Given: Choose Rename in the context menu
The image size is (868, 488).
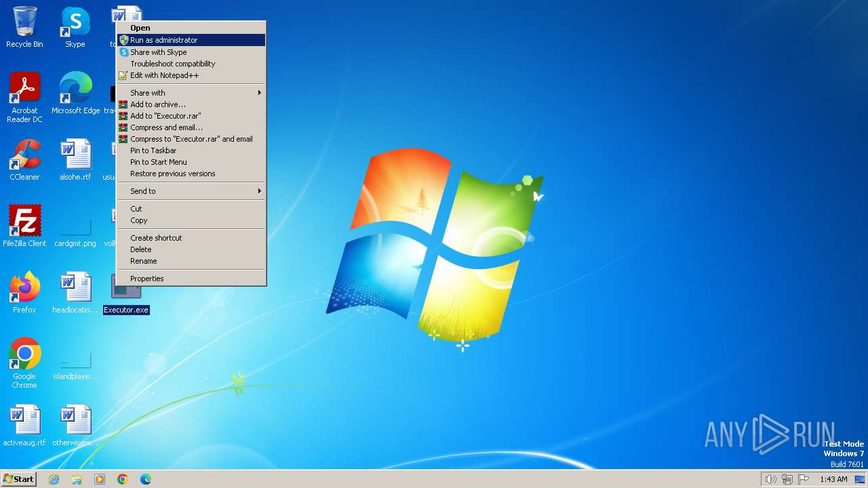Looking at the screenshot, I should [191, 261].
